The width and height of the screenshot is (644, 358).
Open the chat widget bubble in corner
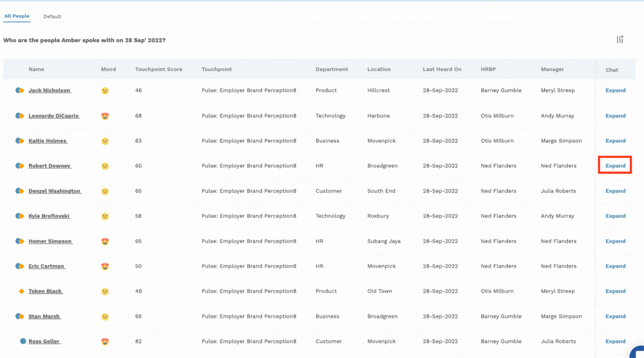[x=638, y=351]
